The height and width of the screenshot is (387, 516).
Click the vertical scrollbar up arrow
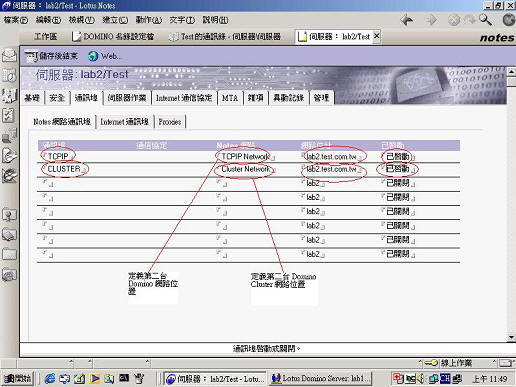coord(511,71)
